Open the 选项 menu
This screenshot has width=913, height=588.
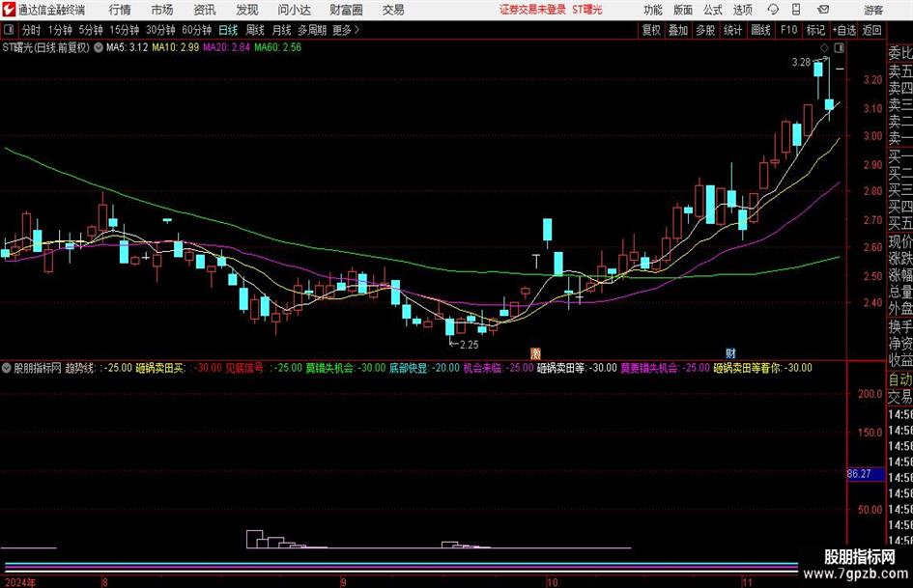pyautogui.click(x=742, y=10)
